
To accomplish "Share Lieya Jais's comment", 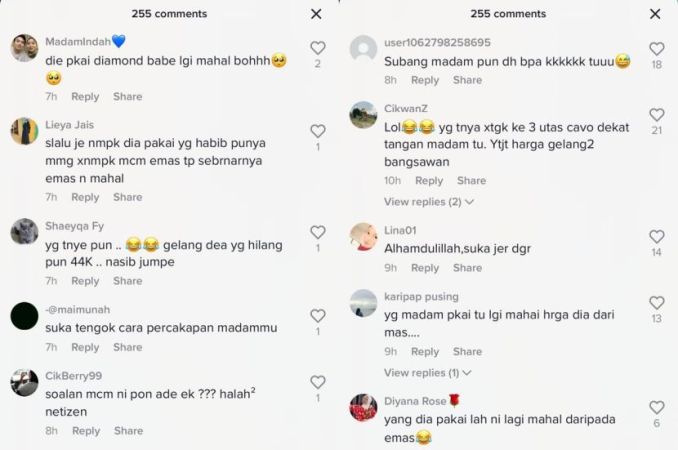I will (128, 197).
